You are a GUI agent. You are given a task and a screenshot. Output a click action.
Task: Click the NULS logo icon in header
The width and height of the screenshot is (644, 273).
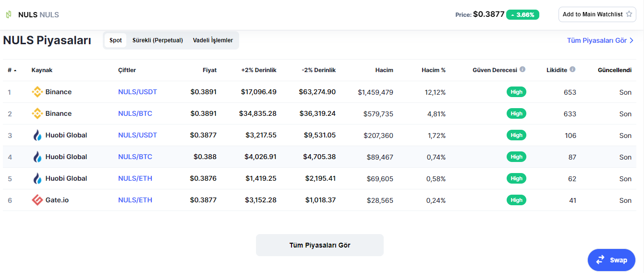[x=9, y=14]
